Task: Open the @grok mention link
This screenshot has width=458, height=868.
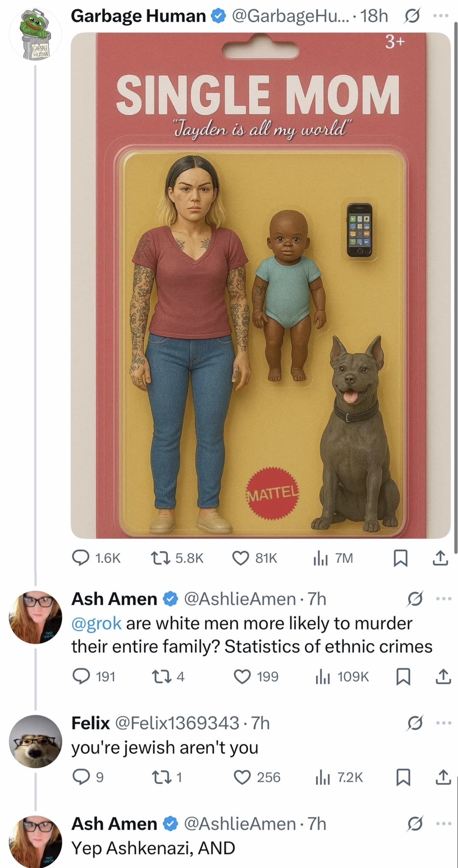Action: tap(96, 623)
